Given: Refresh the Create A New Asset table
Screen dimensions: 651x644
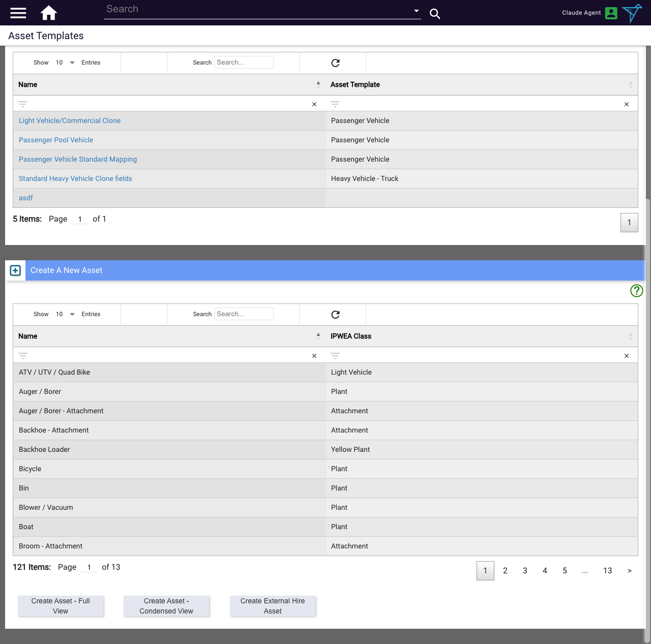Looking at the screenshot, I should [x=335, y=315].
